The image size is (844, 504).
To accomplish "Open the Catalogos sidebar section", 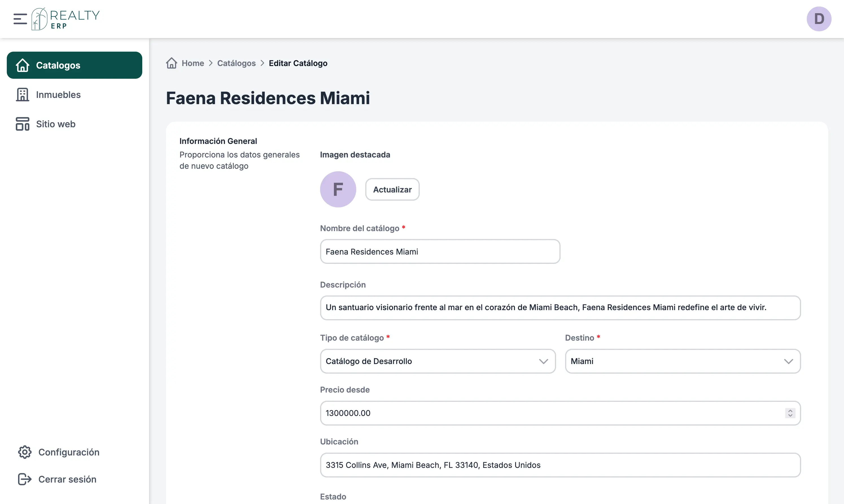I will click(75, 65).
